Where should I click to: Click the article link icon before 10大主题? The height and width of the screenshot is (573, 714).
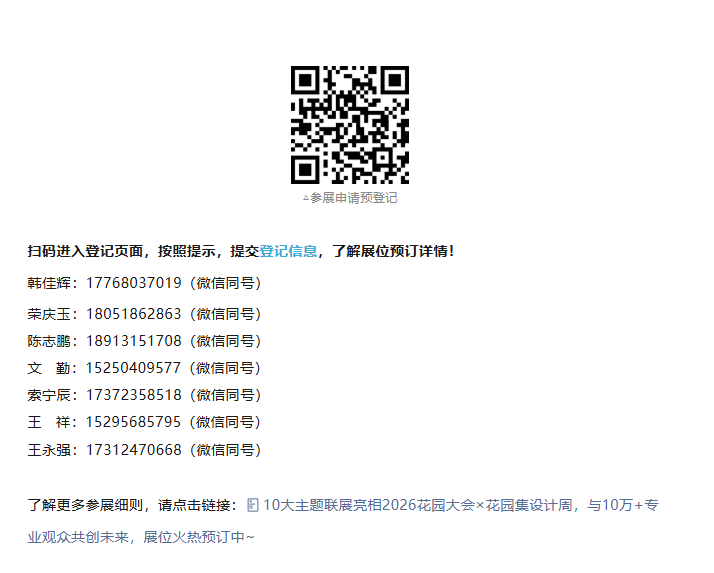253,506
